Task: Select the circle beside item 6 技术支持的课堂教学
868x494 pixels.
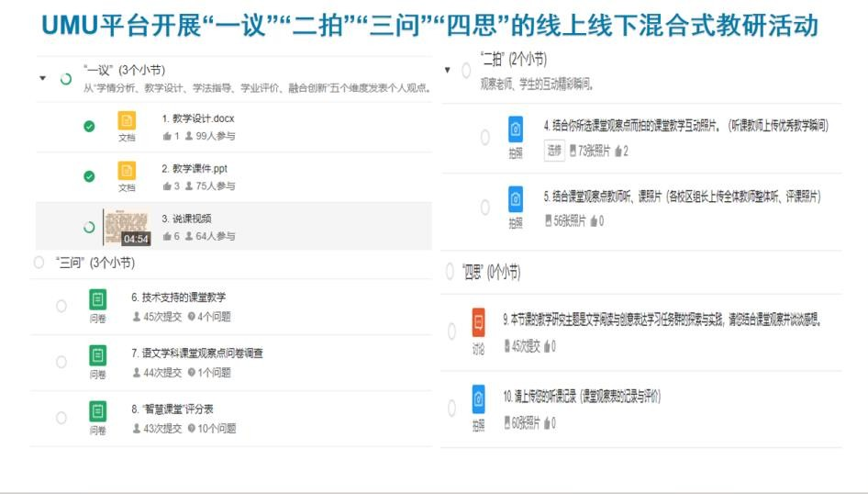Action: coord(61,306)
